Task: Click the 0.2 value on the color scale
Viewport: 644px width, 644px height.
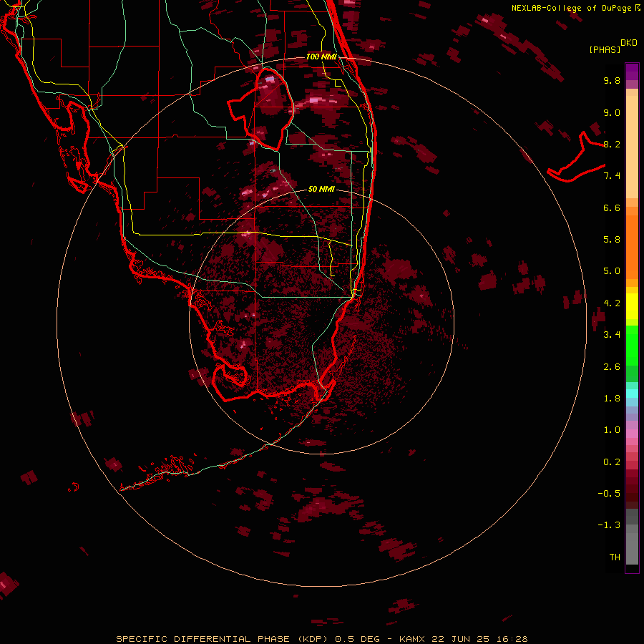Action: pyautogui.click(x=612, y=462)
